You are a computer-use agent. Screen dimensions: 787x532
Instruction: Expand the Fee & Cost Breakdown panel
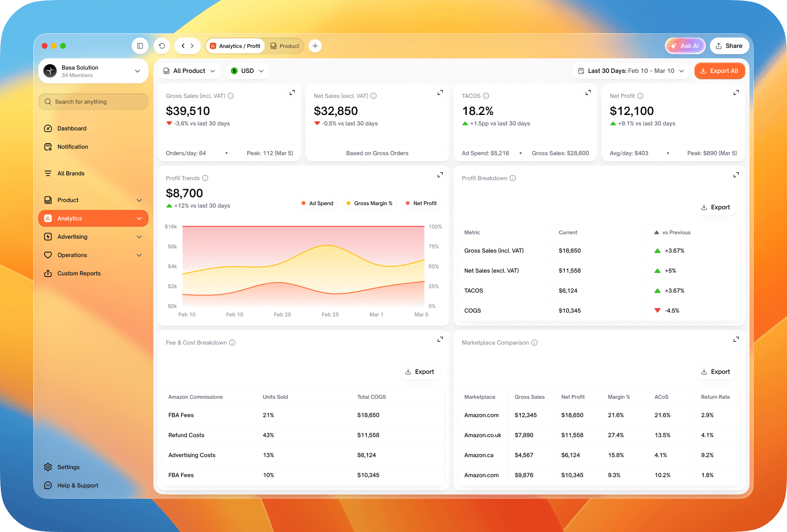click(440, 339)
